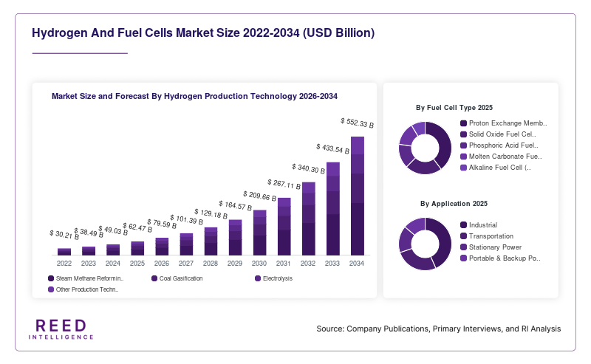The height and width of the screenshot is (364, 591).
Task: Click the $ 209.66 B value label
Action: pyautogui.click(x=259, y=196)
